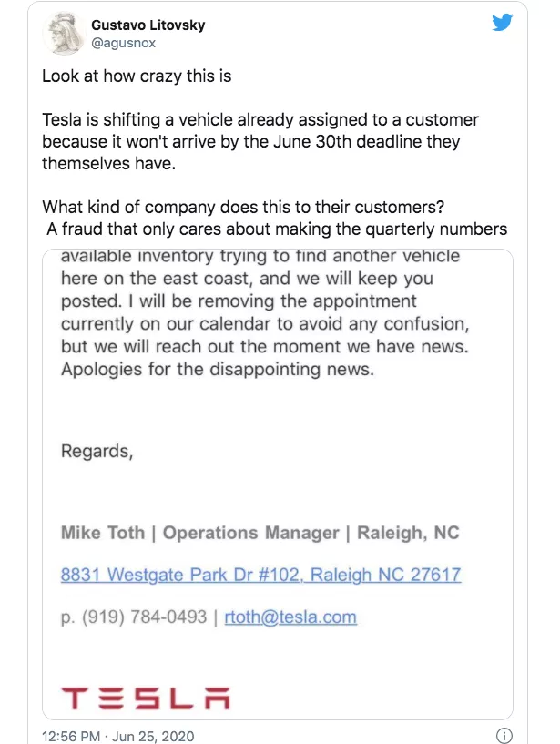Click the 12:56 PM Jun 25, 2020 timestamp
Screen dimensions: 560x744
[x=117, y=736]
